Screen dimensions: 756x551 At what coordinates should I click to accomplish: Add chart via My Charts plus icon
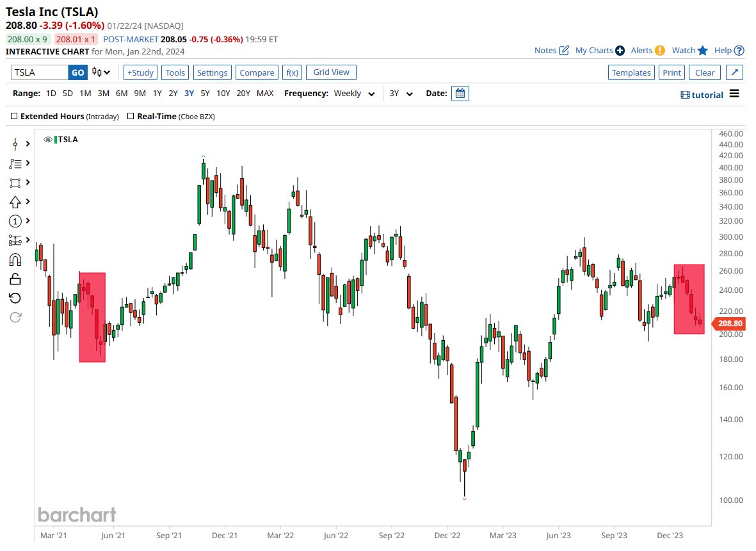tap(620, 51)
